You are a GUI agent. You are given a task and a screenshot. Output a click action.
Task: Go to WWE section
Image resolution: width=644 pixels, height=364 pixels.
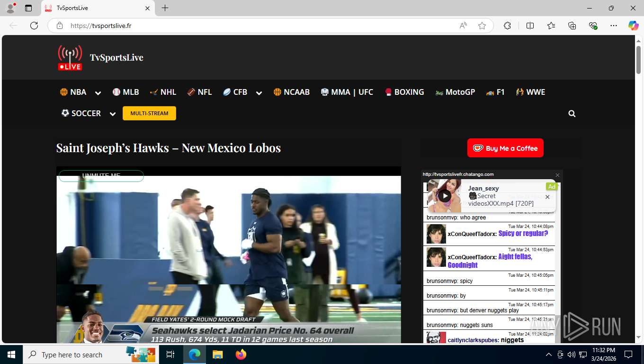click(530, 92)
